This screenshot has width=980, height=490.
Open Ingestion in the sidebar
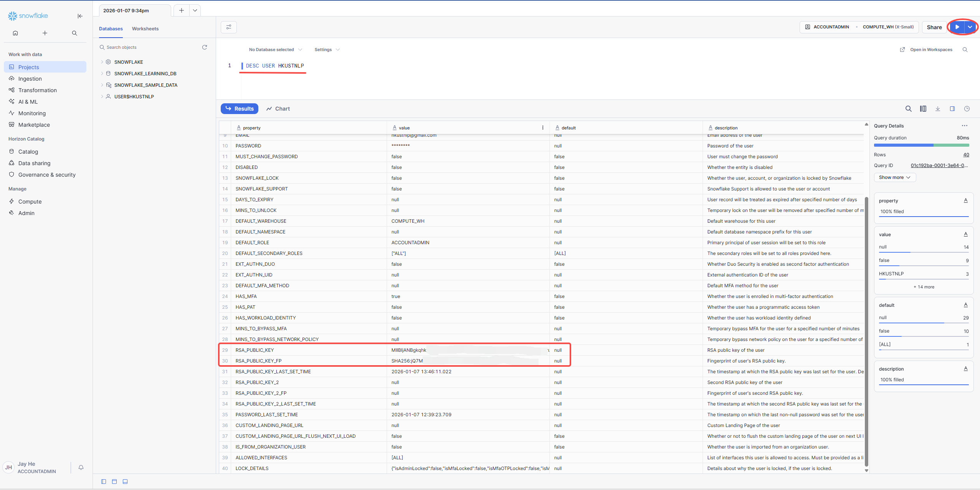coord(45,78)
